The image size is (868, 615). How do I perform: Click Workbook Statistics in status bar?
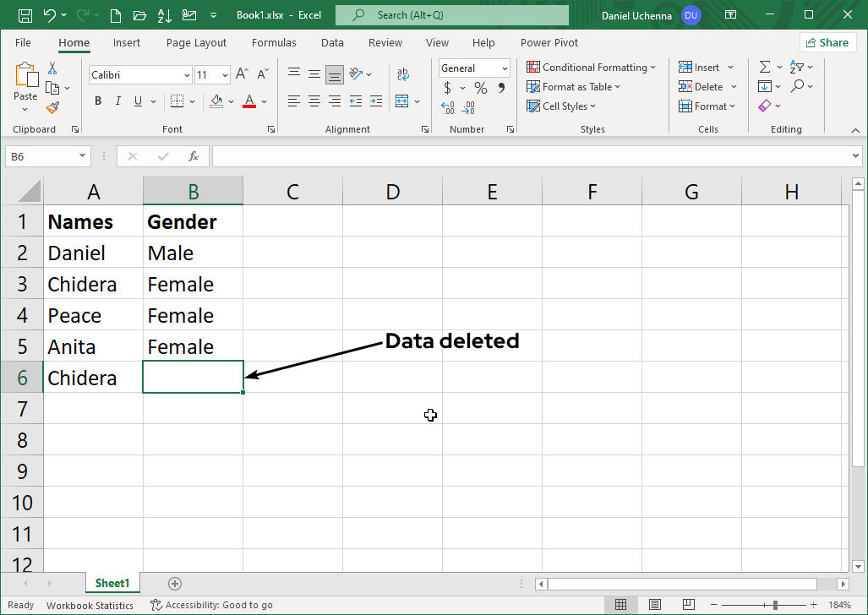(90, 605)
